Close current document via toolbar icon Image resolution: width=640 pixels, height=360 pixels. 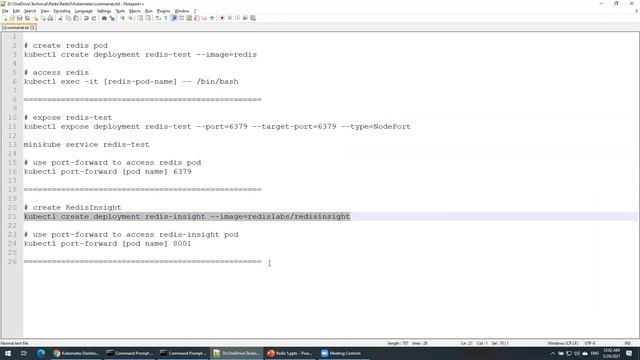[35, 18]
